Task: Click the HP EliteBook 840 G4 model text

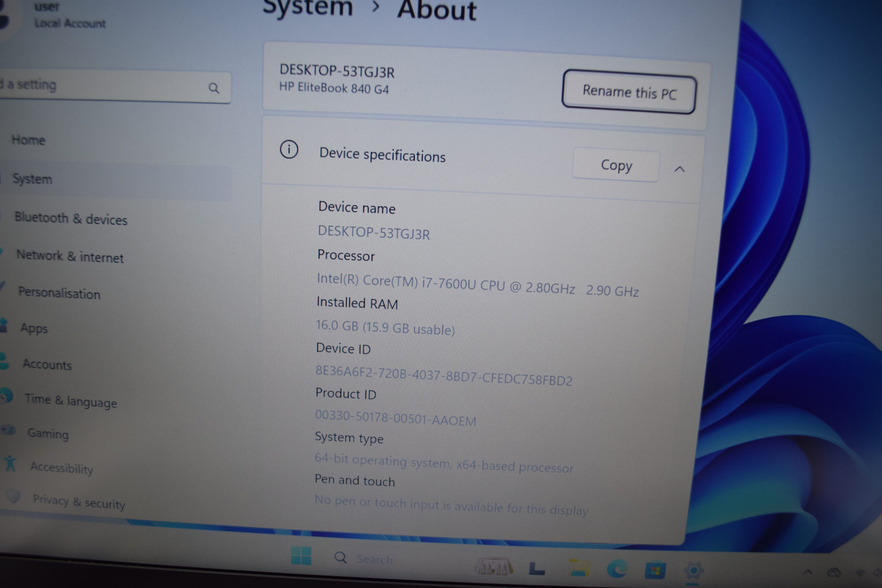Action: [x=334, y=88]
